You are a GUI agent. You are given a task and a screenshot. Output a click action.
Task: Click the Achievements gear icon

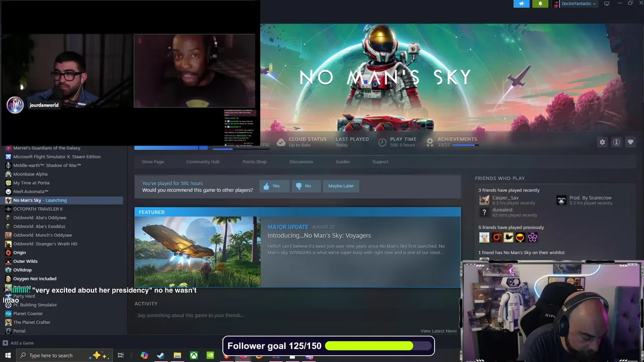point(430,142)
